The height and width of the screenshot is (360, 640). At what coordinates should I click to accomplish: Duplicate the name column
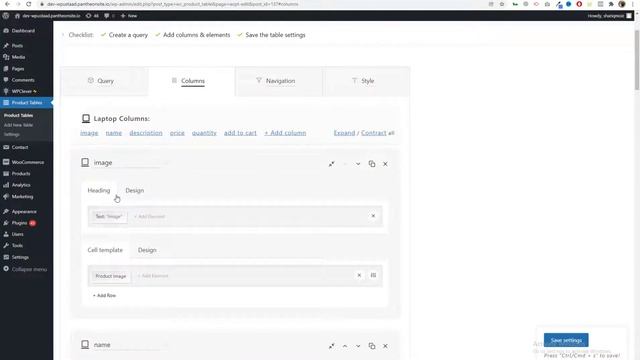(x=372, y=346)
